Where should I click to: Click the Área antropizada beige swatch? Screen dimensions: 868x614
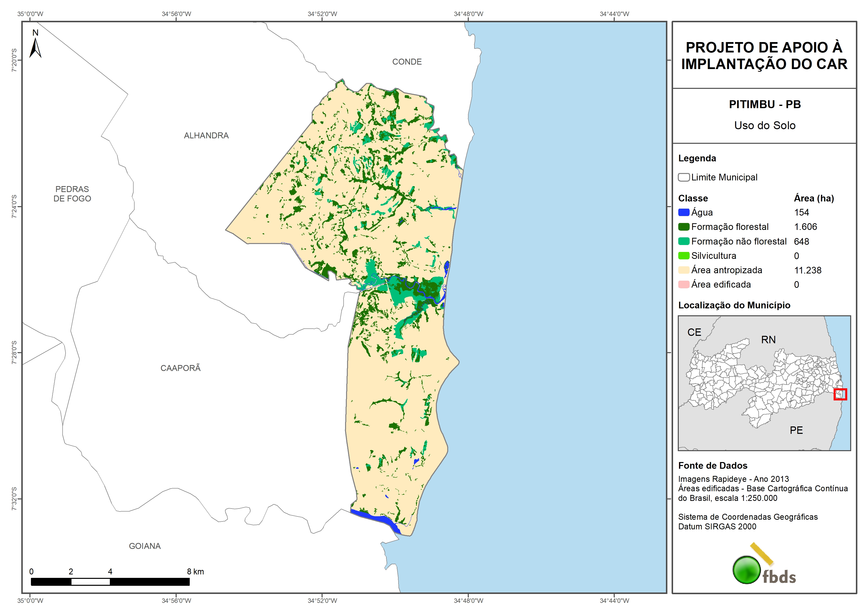(x=683, y=270)
